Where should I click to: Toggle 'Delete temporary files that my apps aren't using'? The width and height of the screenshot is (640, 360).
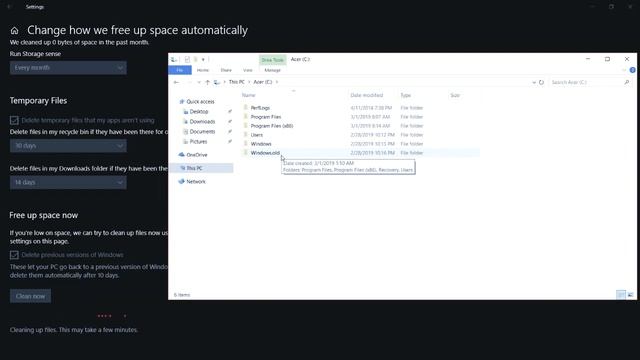tap(14, 120)
